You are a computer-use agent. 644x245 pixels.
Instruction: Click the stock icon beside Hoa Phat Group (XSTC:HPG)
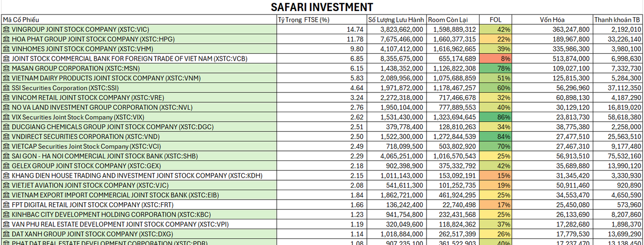tap(7, 39)
